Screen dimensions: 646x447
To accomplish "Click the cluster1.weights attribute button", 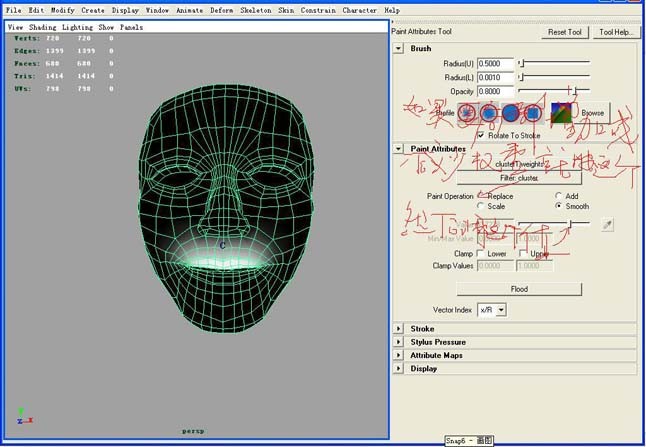I will coord(519,164).
